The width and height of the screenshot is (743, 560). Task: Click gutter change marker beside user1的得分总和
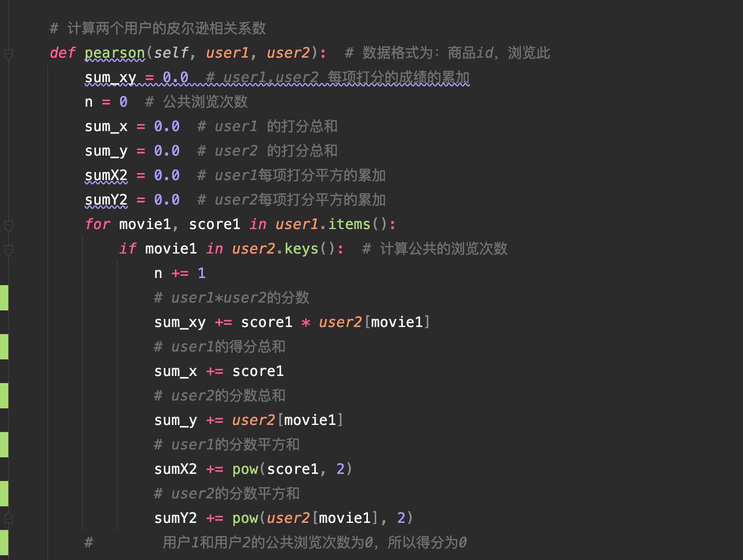coord(4,347)
